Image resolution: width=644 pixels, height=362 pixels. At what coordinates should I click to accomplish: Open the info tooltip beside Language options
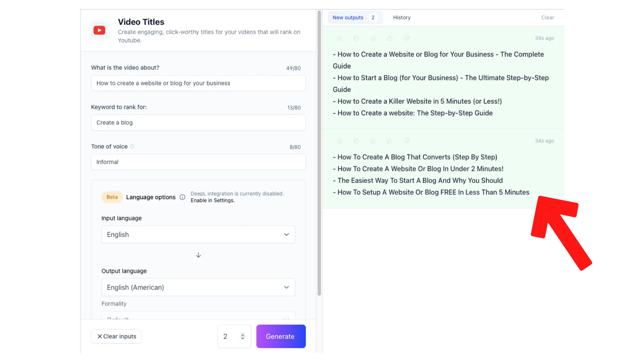pos(182,197)
